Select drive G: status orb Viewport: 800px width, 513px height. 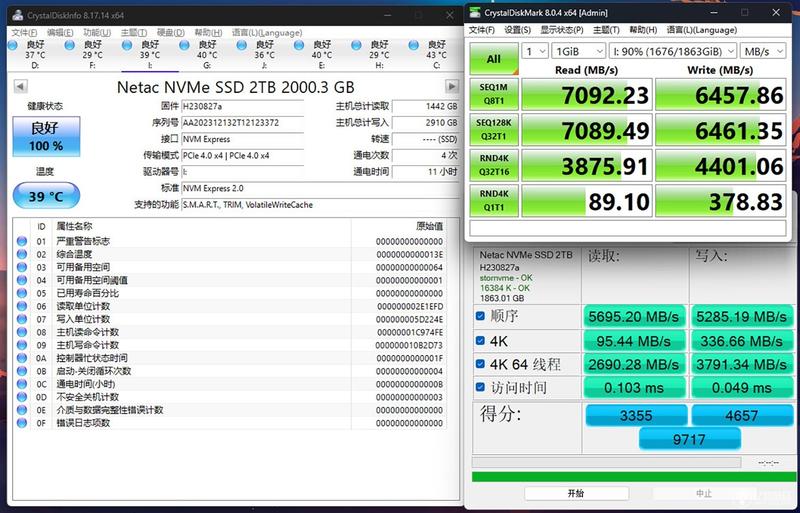coord(184,45)
